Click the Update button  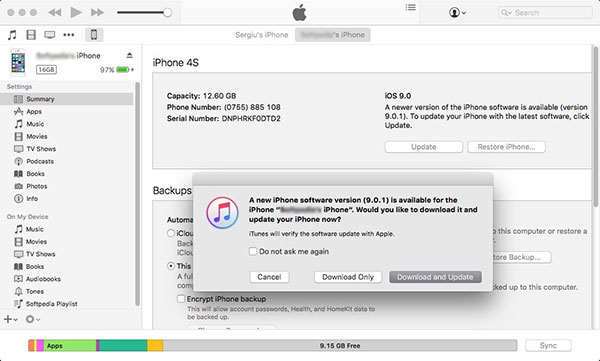click(x=424, y=147)
